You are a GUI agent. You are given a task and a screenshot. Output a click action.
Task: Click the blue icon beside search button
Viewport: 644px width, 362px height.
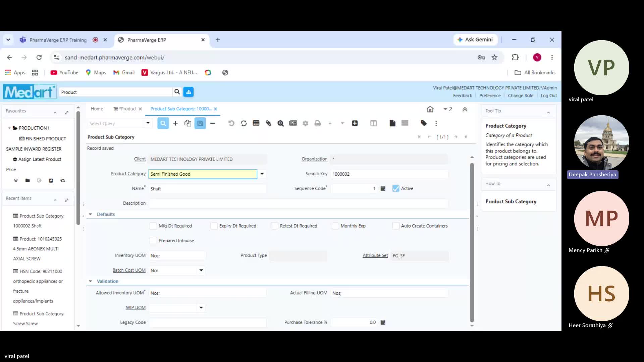tap(189, 92)
